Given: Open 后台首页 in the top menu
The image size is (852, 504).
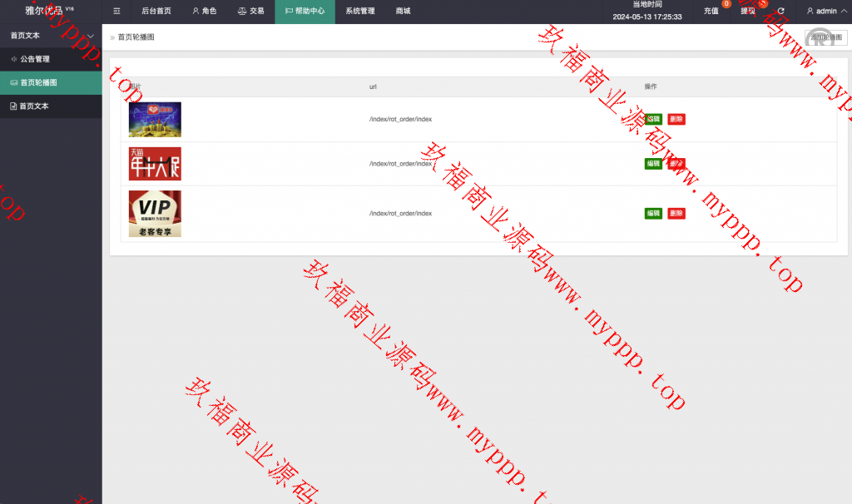Looking at the screenshot, I should 156,12.
